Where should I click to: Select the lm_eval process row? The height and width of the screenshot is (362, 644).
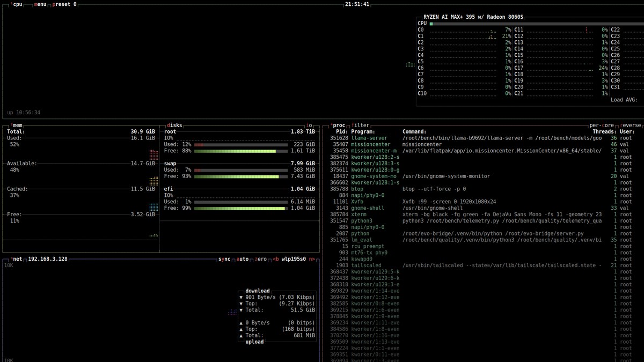482,240
